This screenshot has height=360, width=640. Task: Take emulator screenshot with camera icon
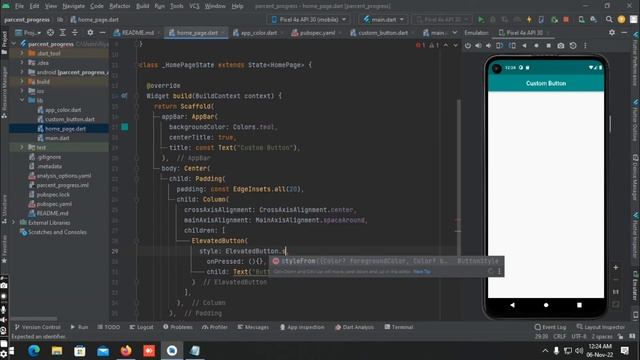click(561, 45)
